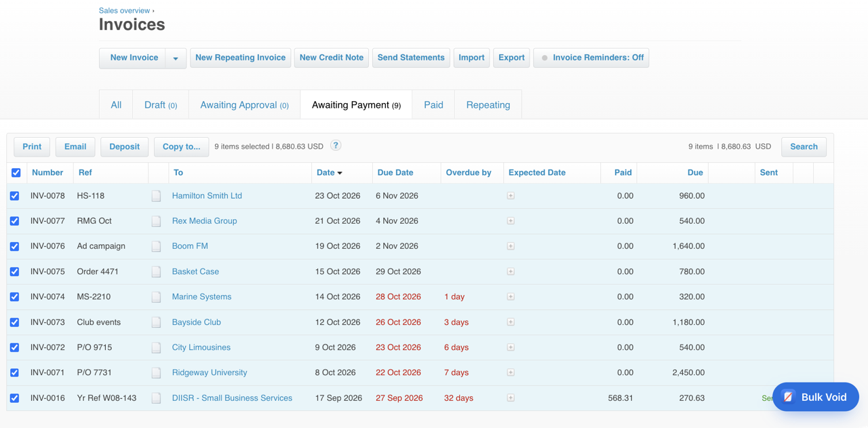Sort by Number column header

[47, 172]
